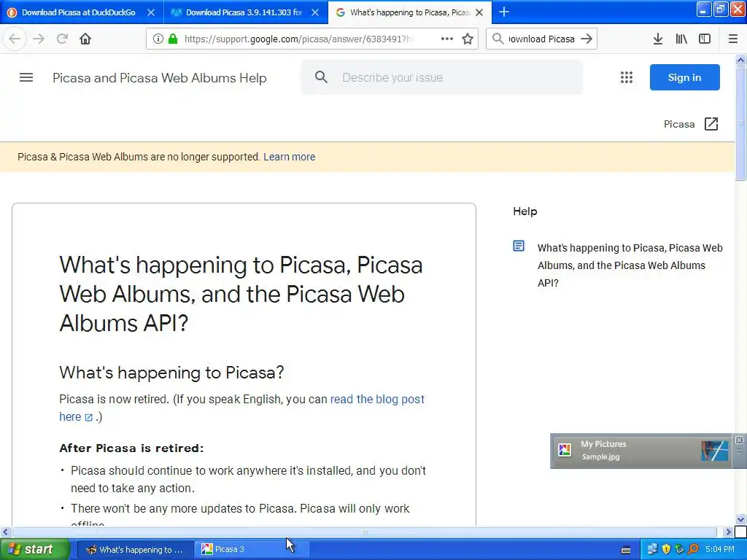Open the Google Help main menu

[26, 77]
